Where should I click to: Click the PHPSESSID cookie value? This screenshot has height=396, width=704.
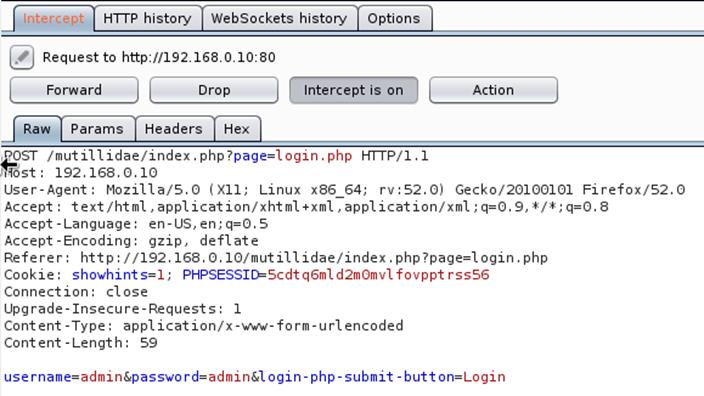click(x=378, y=275)
